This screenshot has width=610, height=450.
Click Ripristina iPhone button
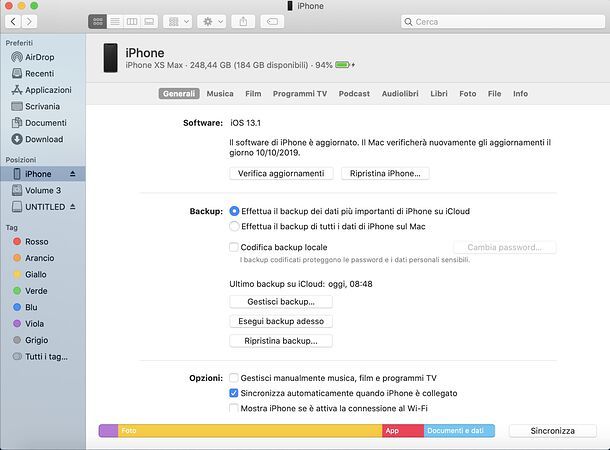(385, 173)
